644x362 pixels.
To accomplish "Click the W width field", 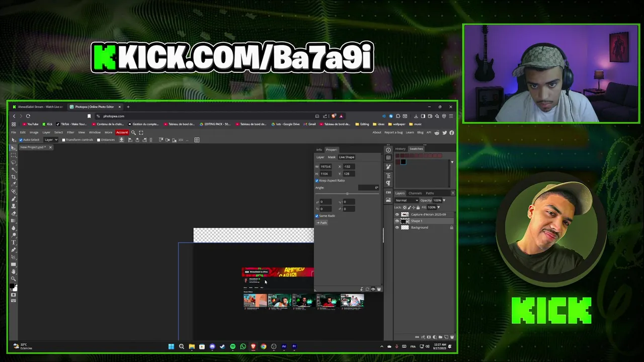I will [326, 166].
